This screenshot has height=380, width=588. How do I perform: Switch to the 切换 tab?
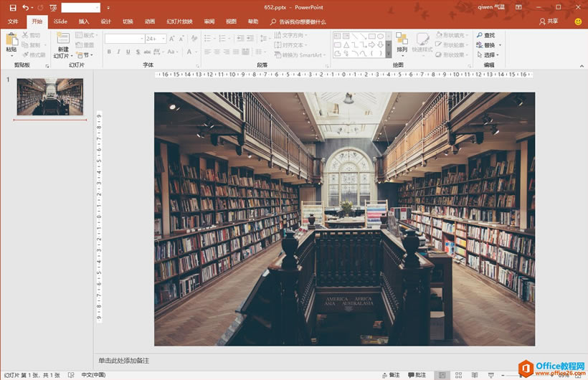click(x=128, y=22)
